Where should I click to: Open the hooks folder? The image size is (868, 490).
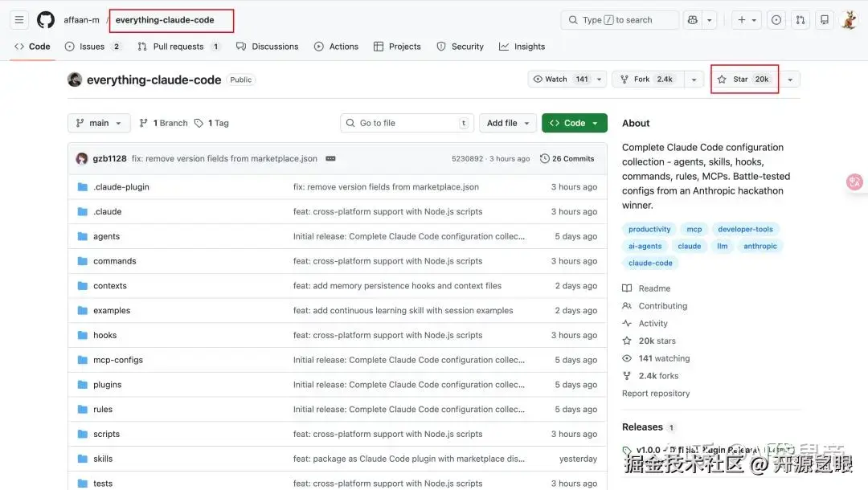point(104,335)
